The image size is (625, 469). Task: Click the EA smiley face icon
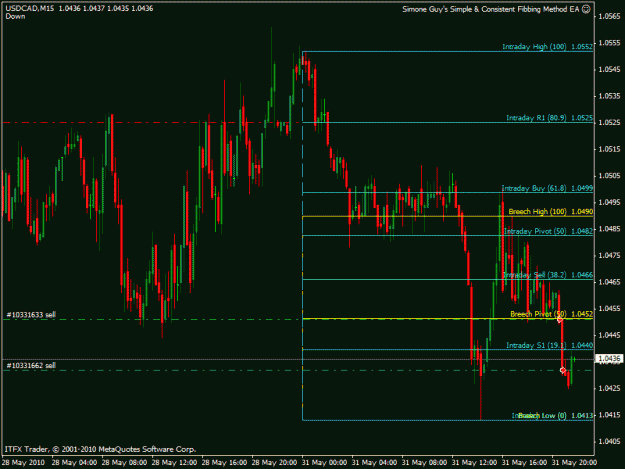pyautogui.click(x=586, y=9)
